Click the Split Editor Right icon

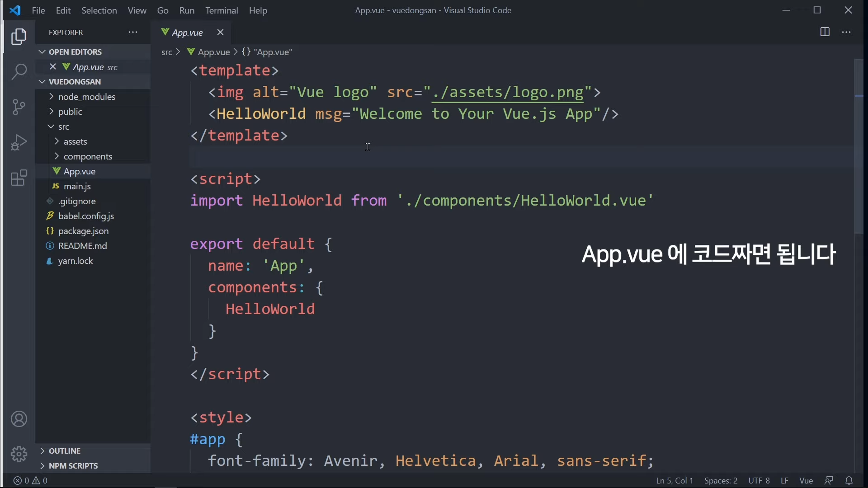point(825,33)
